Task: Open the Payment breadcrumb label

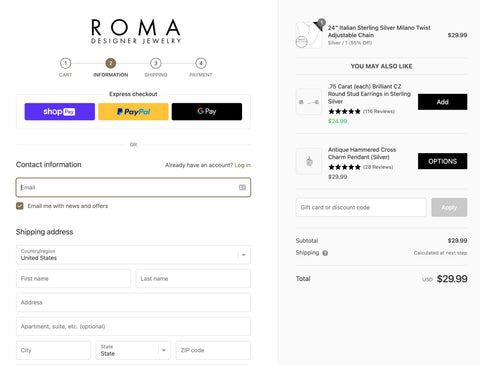Action: click(x=201, y=75)
